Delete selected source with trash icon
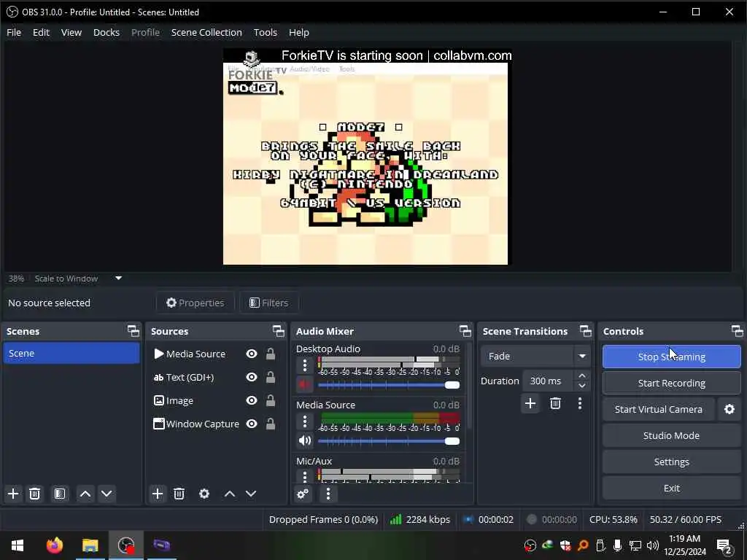 (x=179, y=494)
